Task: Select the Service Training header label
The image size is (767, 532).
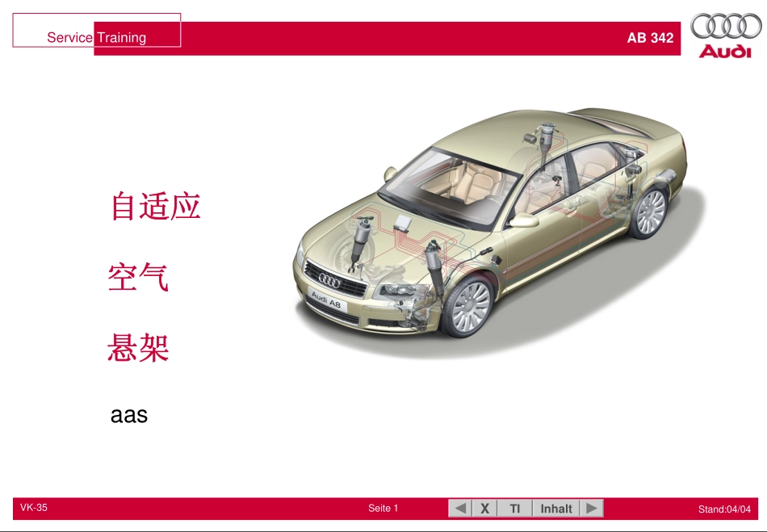Action: coord(96,37)
